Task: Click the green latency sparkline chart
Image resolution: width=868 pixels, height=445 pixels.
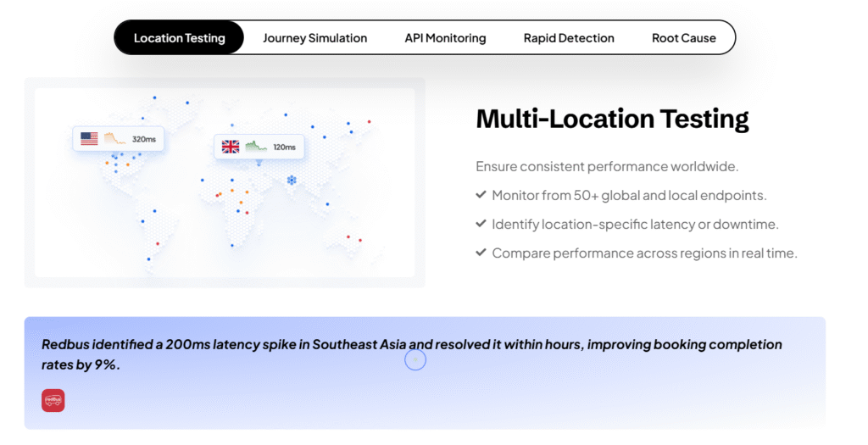Action: (256, 147)
